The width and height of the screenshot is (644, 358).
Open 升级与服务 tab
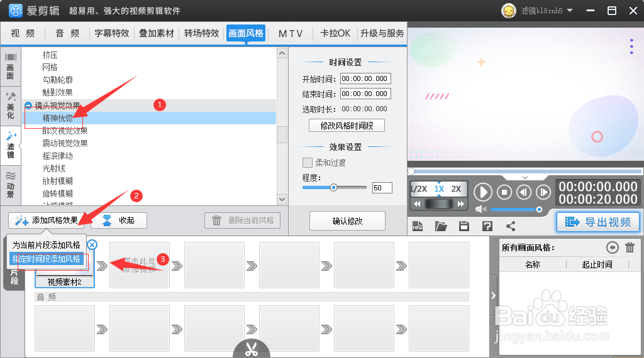pyautogui.click(x=382, y=33)
